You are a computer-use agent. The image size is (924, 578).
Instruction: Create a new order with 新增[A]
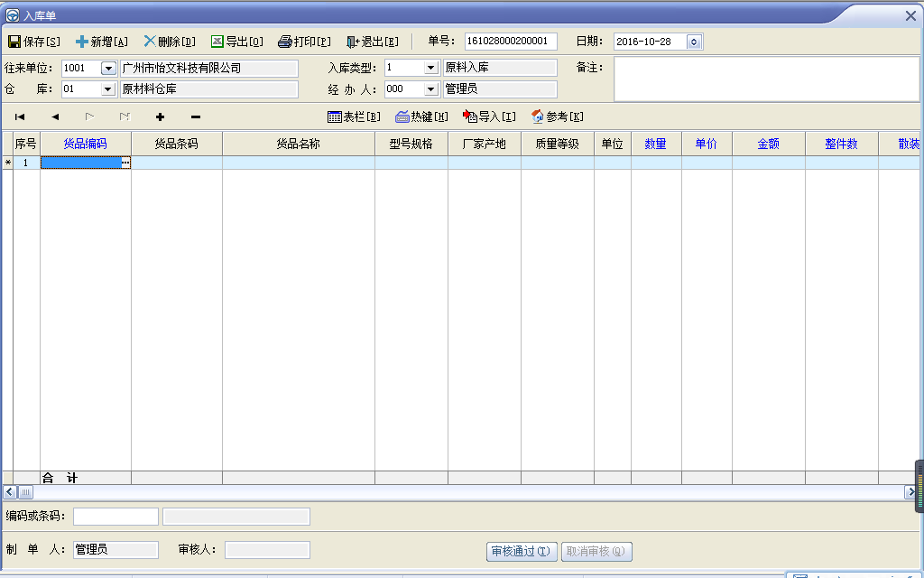[x=102, y=42]
